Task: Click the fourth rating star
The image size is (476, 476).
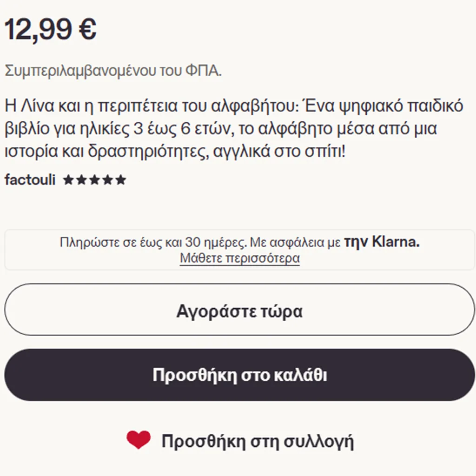Action: click(x=107, y=180)
